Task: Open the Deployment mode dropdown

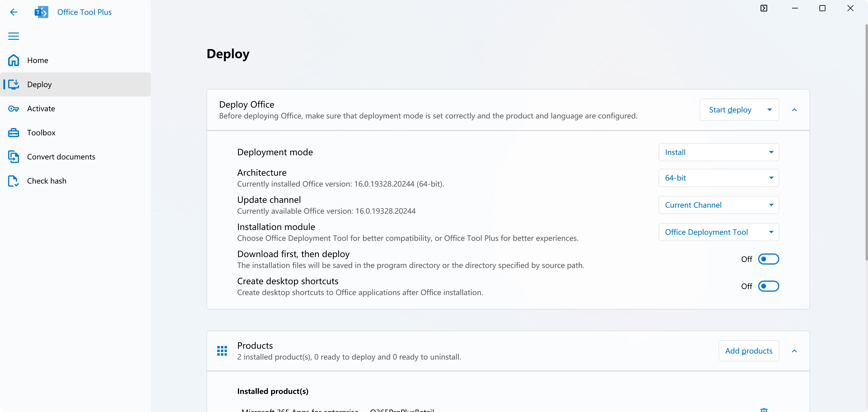Action: pos(719,152)
